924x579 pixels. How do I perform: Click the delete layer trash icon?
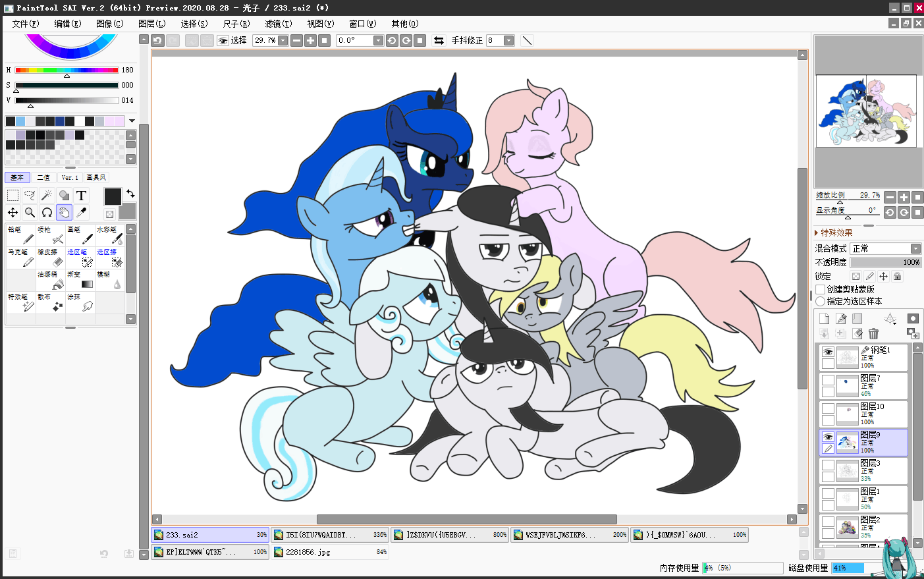coord(873,334)
